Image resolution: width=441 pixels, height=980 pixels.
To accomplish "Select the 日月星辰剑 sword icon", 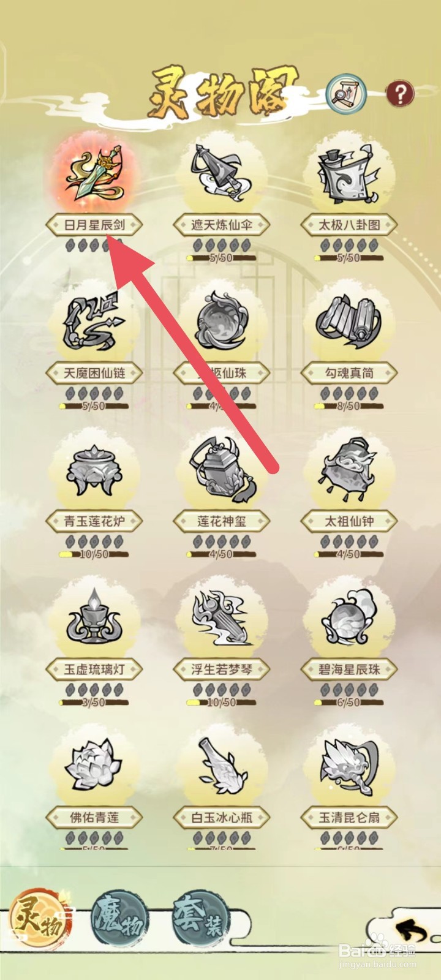I will point(94,174).
